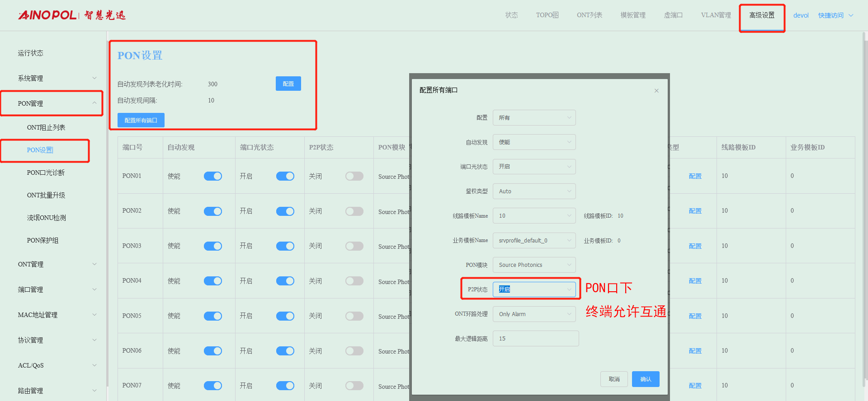This screenshot has height=401, width=868.
Task: Open the VLAN管理 tab
Action: click(x=716, y=15)
